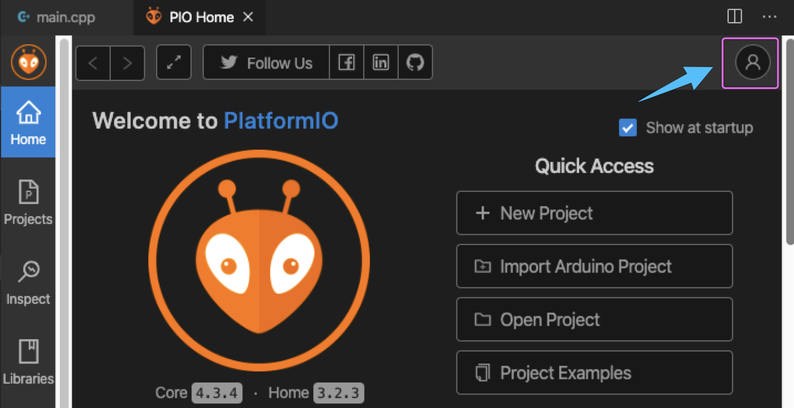Go forward with the right arrow

click(127, 63)
